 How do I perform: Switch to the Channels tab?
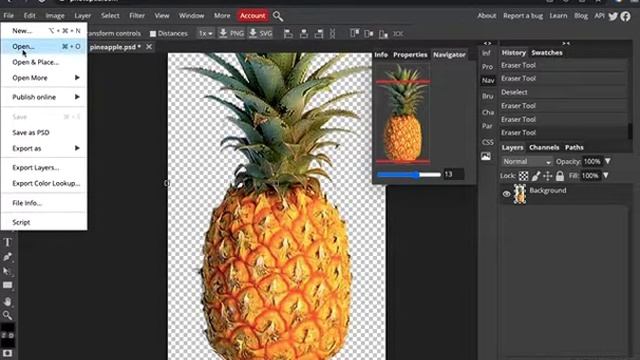(544, 147)
